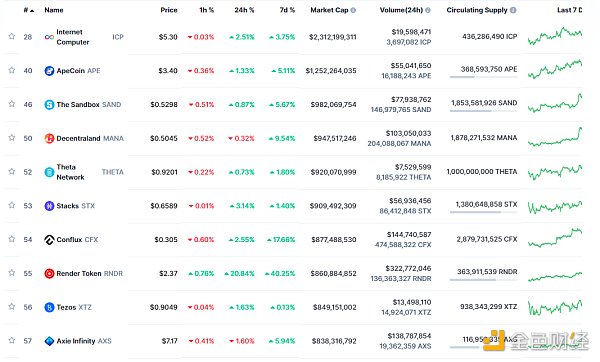Click ApeCoin circulating supply progress bar
Image resolution: width=600 pixels, height=362 pixels.
[484, 77]
